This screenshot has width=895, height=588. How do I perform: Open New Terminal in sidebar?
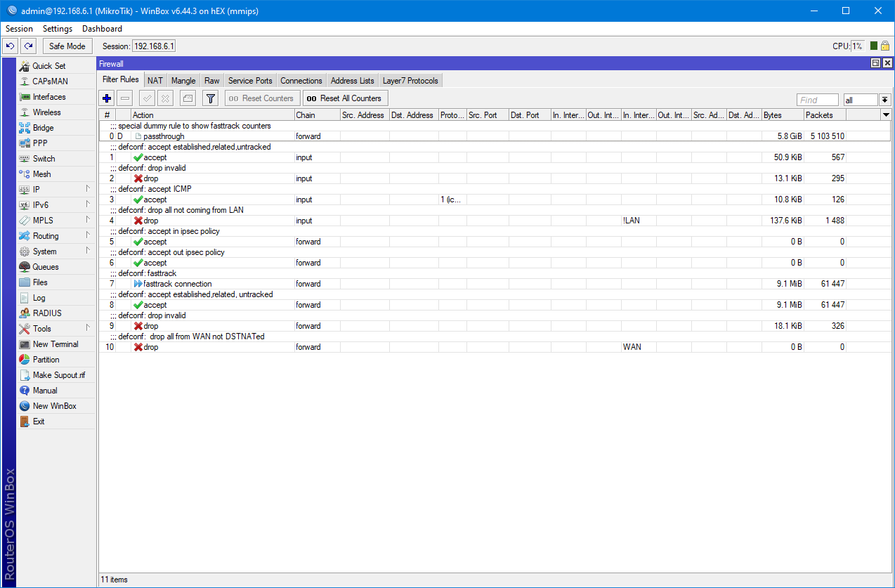(55, 344)
